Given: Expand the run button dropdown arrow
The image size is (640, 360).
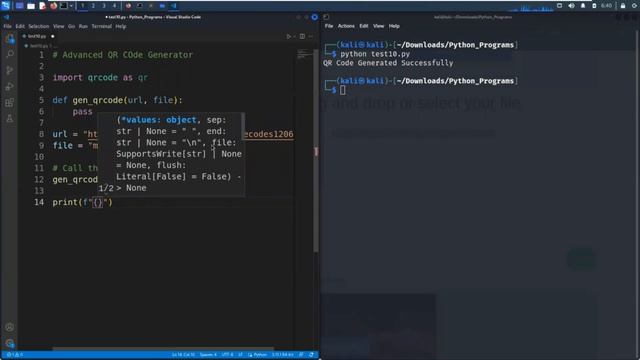Looking at the screenshot, I should tap(294, 36).
